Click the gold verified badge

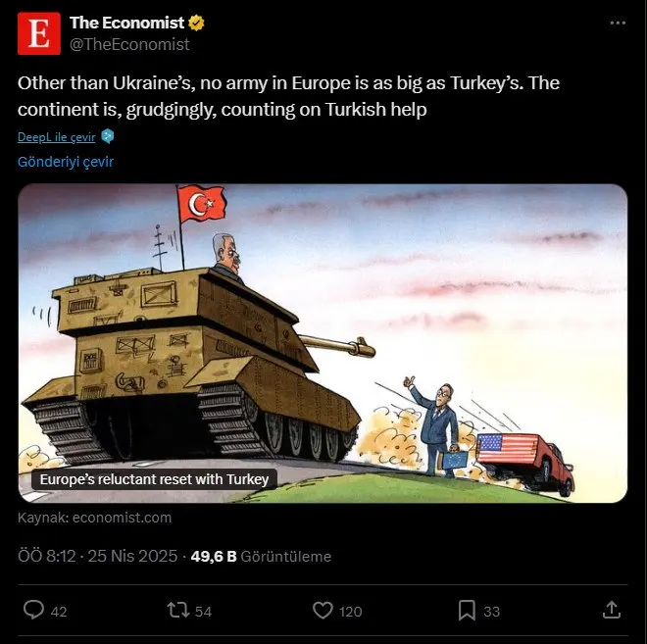coord(196,24)
